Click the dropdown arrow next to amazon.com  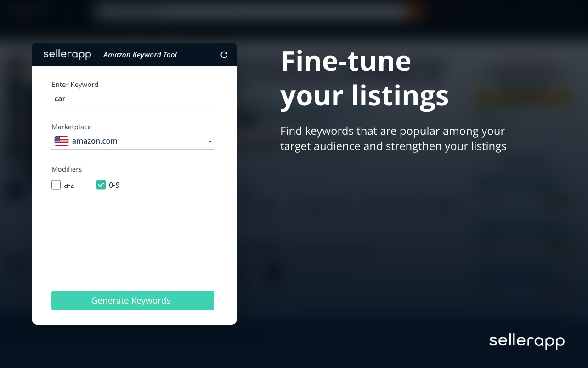[210, 141]
